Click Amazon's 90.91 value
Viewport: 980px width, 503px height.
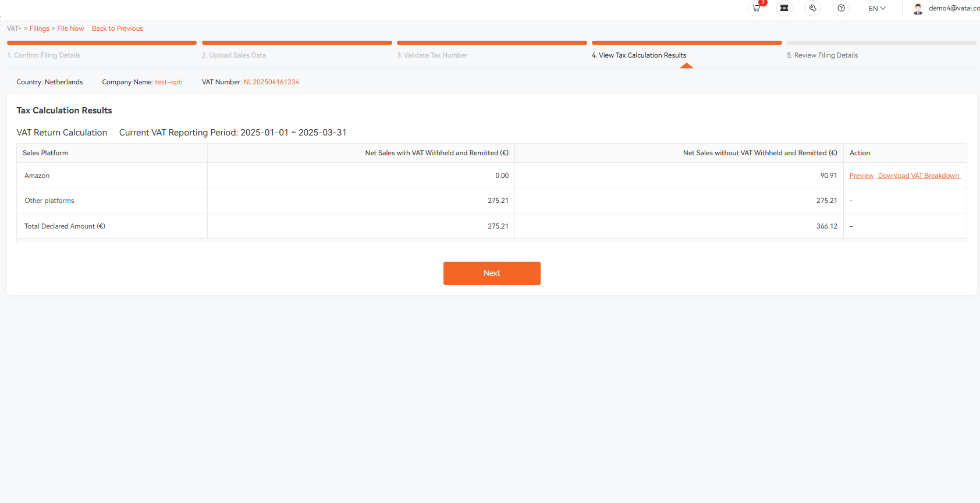point(829,176)
